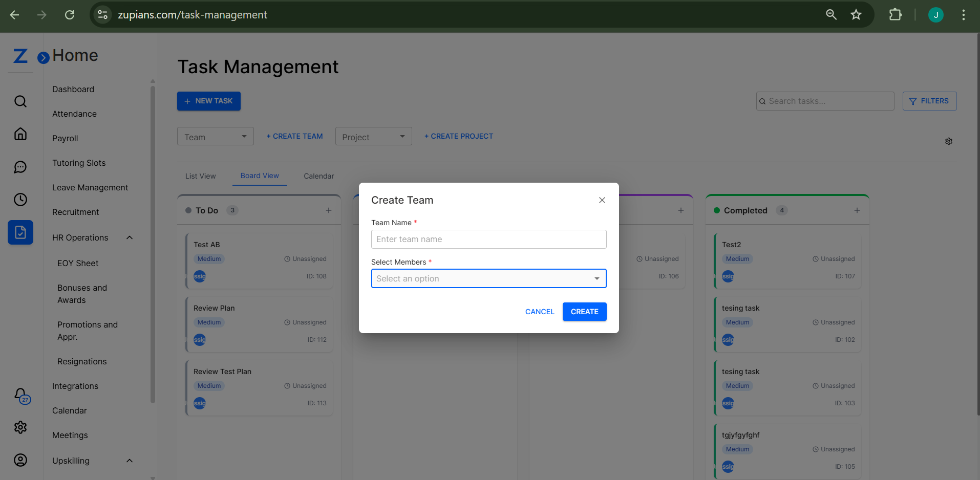Collapse the HR Operations section
980x480 pixels.
(x=130, y=237)
